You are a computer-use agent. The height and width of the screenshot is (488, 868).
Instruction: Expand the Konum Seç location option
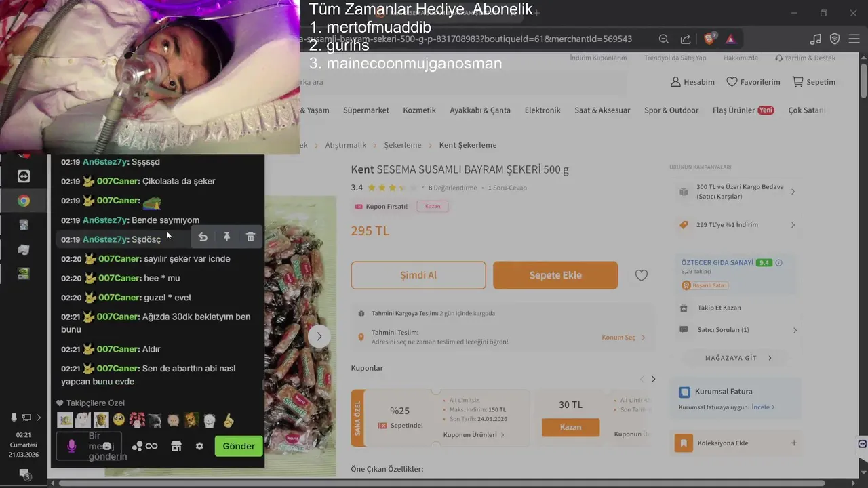click(x=623, y=337)
